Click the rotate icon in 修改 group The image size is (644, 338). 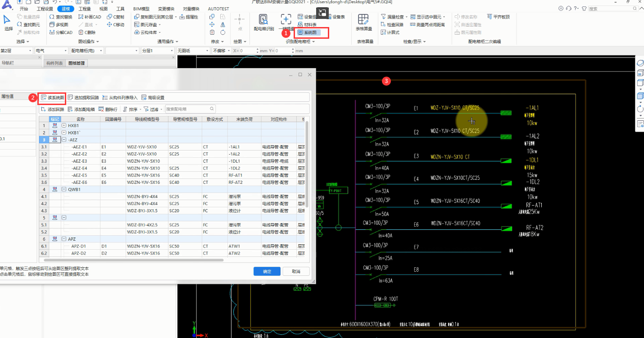pyautogui.click(x=223, y=32)
